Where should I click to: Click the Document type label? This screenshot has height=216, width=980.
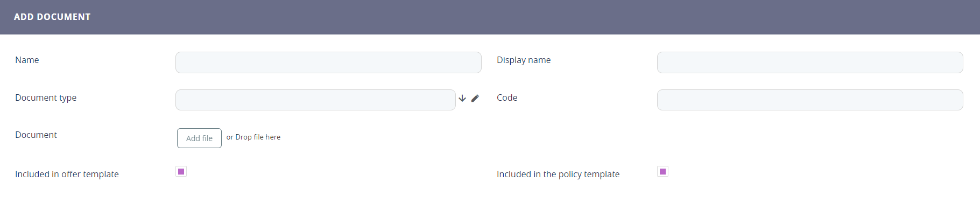pyautogui.click(x=46, y=98)
